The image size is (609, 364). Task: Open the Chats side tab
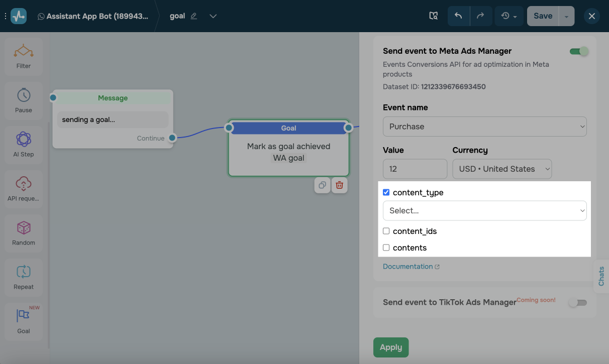pos(601,276)
